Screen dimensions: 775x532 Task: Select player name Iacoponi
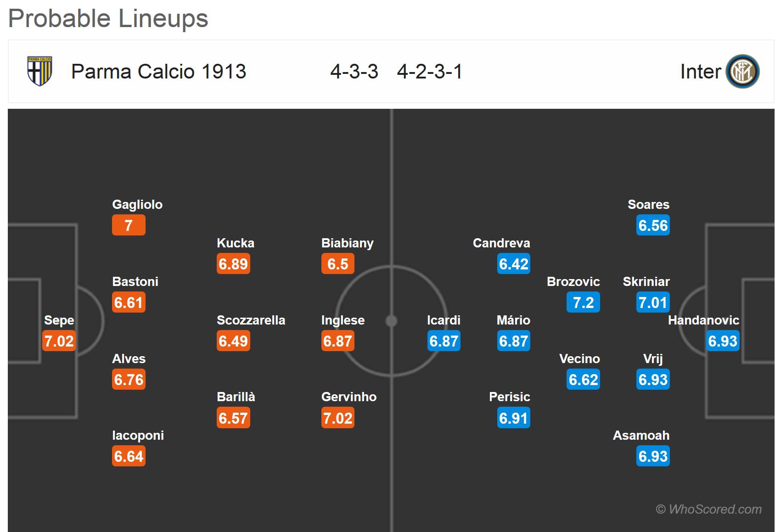[x=138, y=435]
